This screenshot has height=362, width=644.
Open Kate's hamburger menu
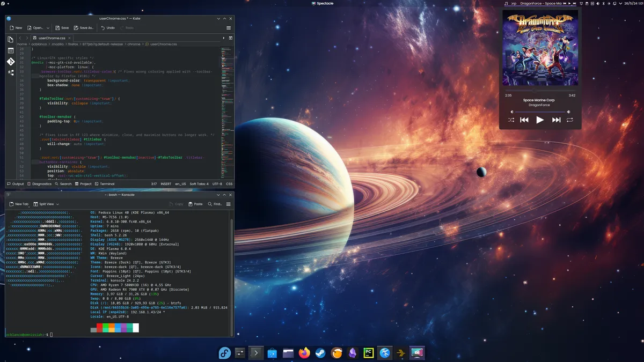(x=229, y=28)
